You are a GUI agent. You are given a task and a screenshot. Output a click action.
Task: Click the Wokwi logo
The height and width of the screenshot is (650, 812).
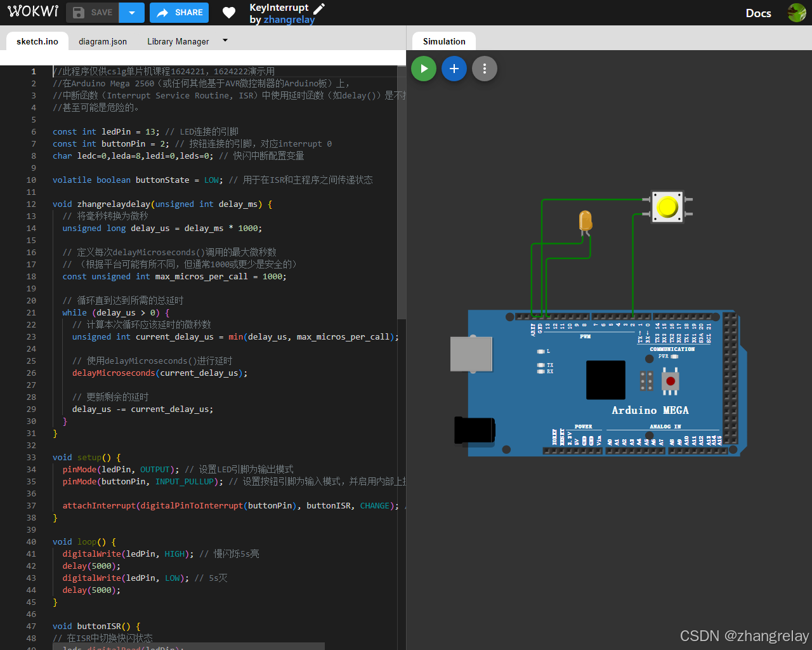[x=33, y=11]
